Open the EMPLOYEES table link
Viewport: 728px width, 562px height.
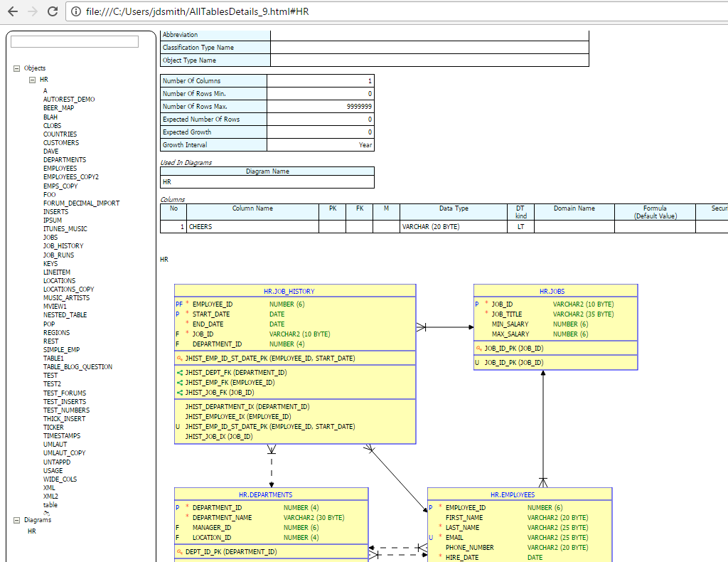60,169
